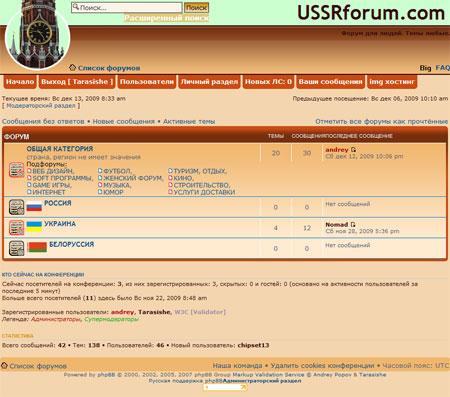Image resolution: width=450 pixels, height=397 pixels.
Task: Click the Россия forum status icon
Action: coord(16,207)
